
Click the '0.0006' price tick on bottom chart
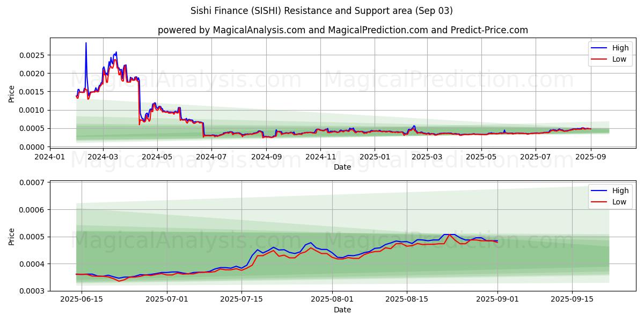(x=33, y=210)
